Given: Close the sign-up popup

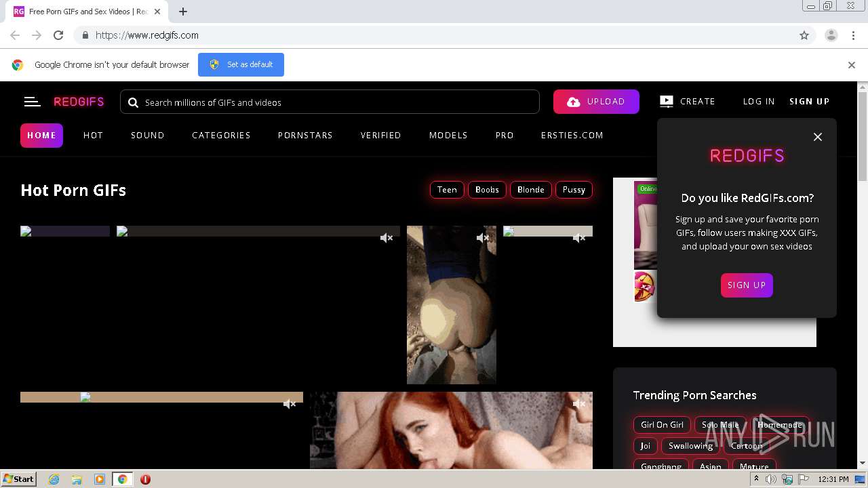Looking at the screenshot, I should 818,137.
